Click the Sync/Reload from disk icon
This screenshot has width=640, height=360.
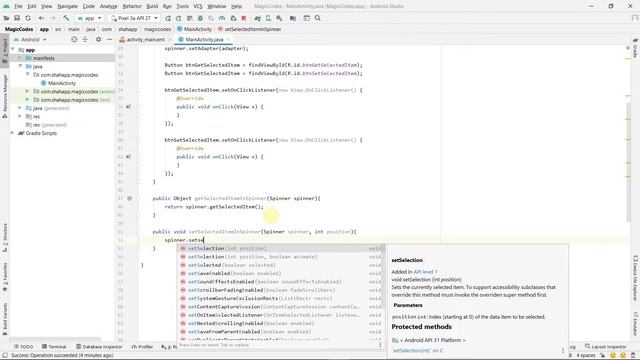click(x=28, y=18)
